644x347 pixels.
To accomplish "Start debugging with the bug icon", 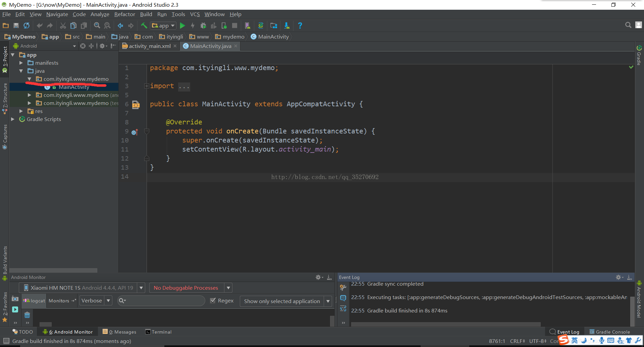I will point(203,25).
